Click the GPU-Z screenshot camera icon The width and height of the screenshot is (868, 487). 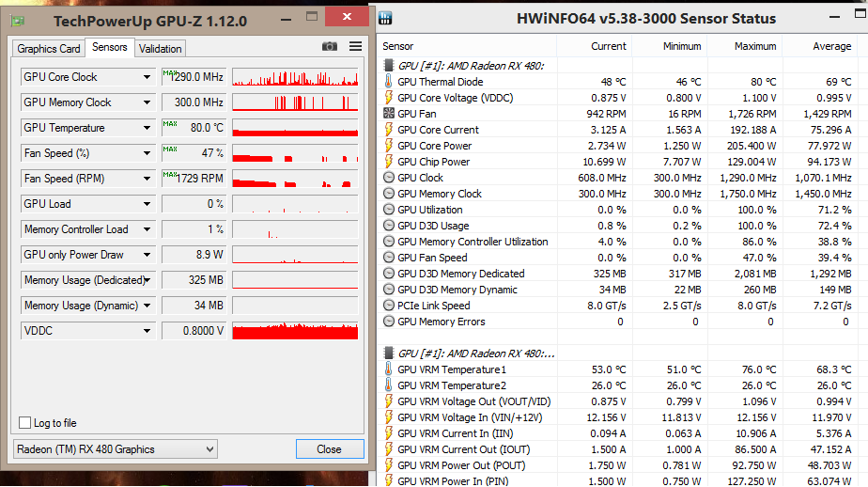pyautogui.click(x=330, y=47)
